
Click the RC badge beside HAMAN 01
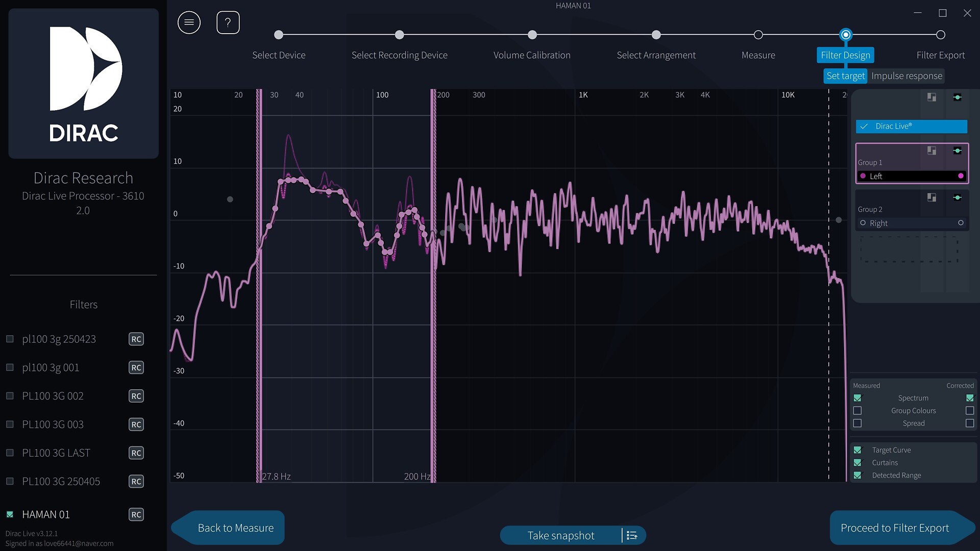(x=136, y=515)
